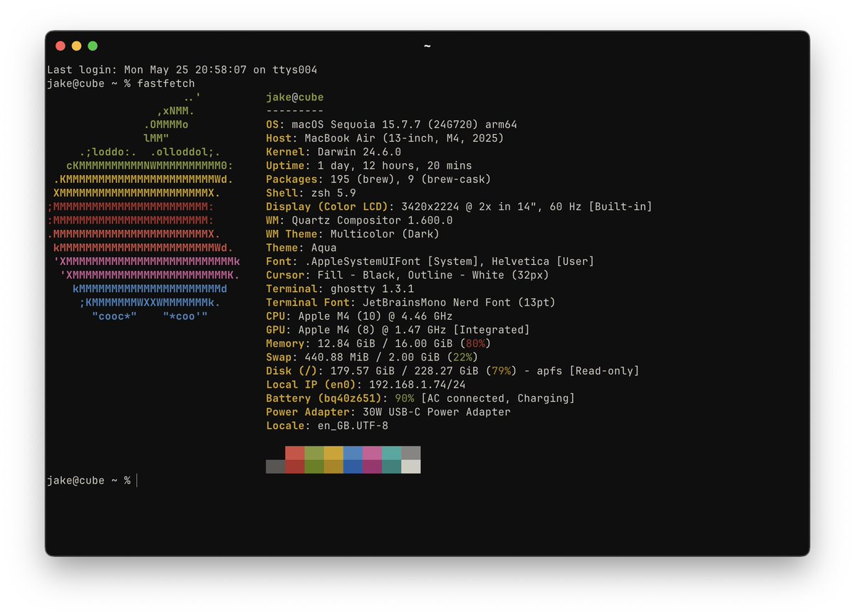Click 'WM Theme: Multicolor (Dark)'
Screen dimensions: 855x616
coord(353,234)
